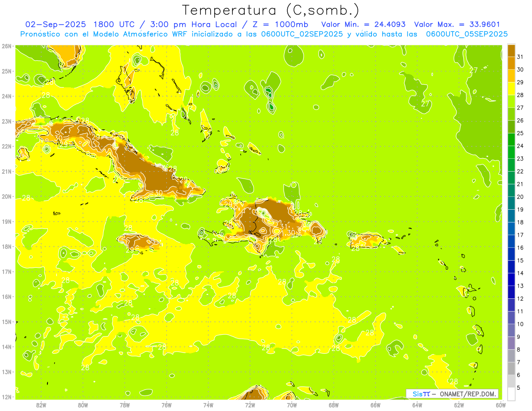Click the 16N latitude axis label
The width and height of the screenshot is (532, 411).
point(6,297)
